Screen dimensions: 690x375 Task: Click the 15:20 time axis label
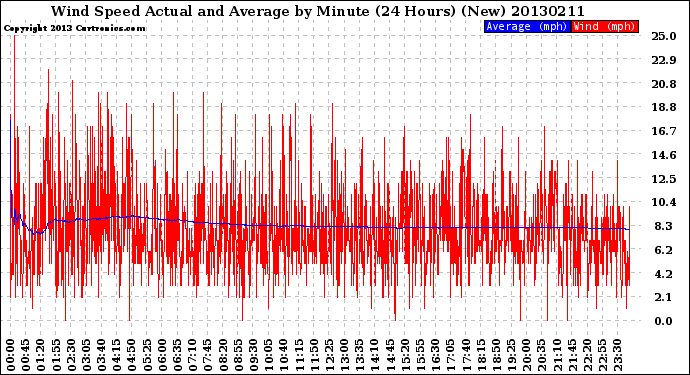[405, 354]
